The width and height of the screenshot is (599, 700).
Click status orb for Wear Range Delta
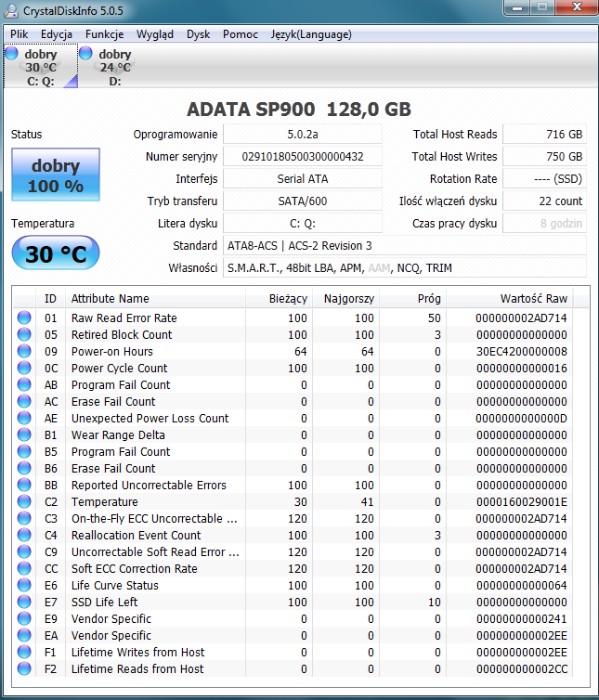click(x=24, y=434)
